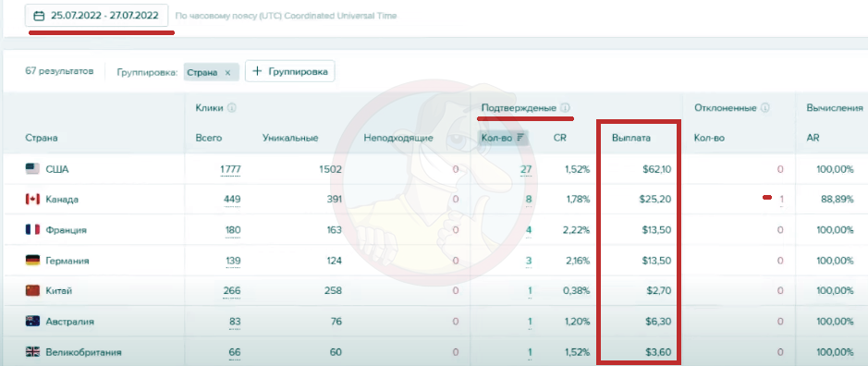Sort by Уникальные column header
The width and height of the screenshot is (868, 366).
click(x=290, y=139)
